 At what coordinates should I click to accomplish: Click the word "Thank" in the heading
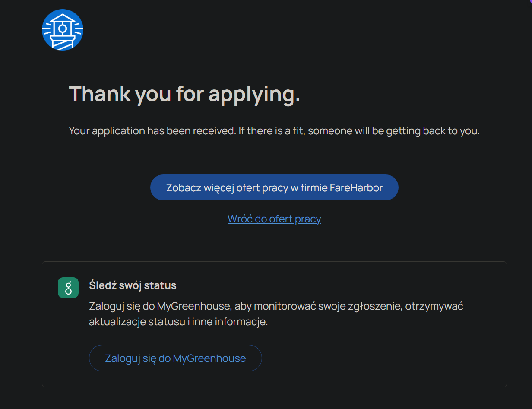tap(100, 94)
